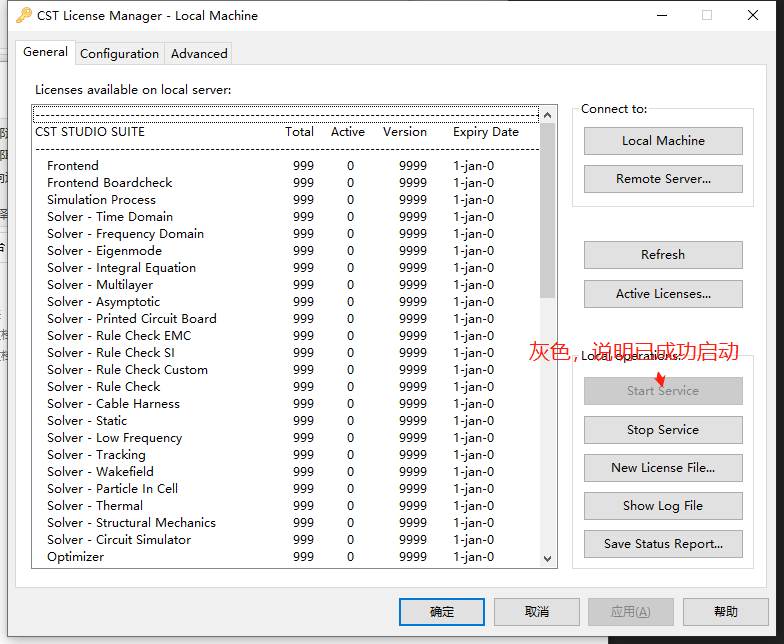Select the Solver - Time Domain row

pos(286,216)
